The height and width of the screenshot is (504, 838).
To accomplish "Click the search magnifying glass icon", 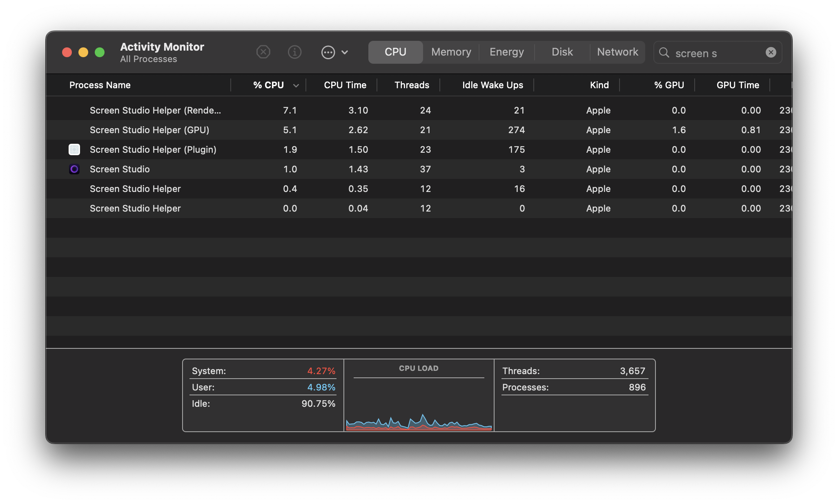I will point(664,53).
